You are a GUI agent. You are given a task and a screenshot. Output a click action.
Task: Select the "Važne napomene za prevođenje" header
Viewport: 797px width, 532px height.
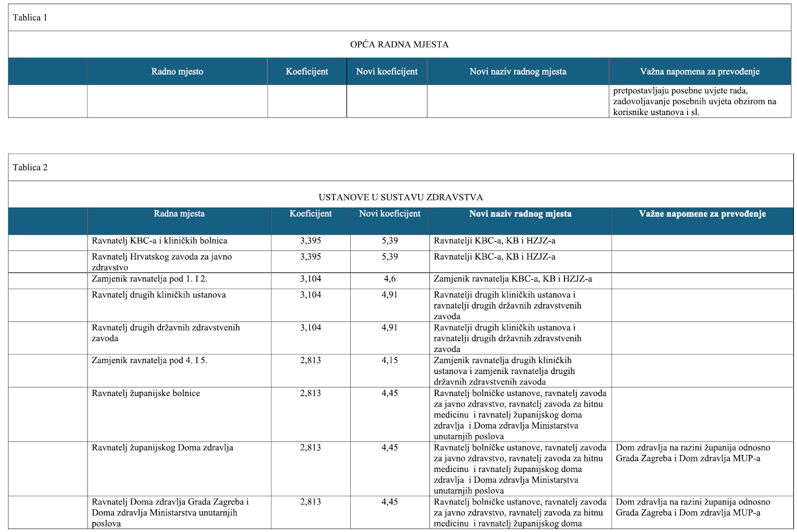(702, 214)
